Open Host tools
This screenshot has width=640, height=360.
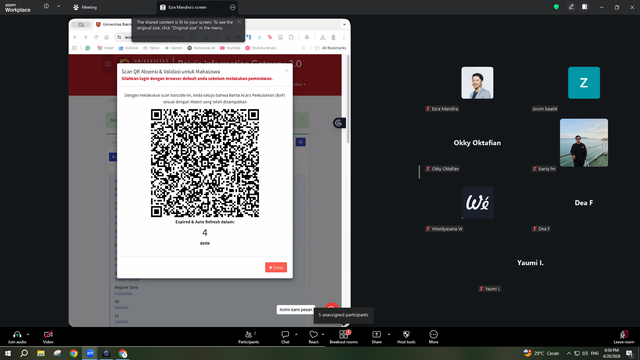point(406,337)
